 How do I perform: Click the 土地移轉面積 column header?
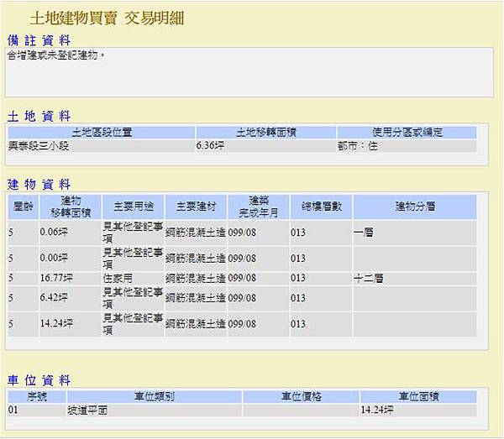(266, 133)
